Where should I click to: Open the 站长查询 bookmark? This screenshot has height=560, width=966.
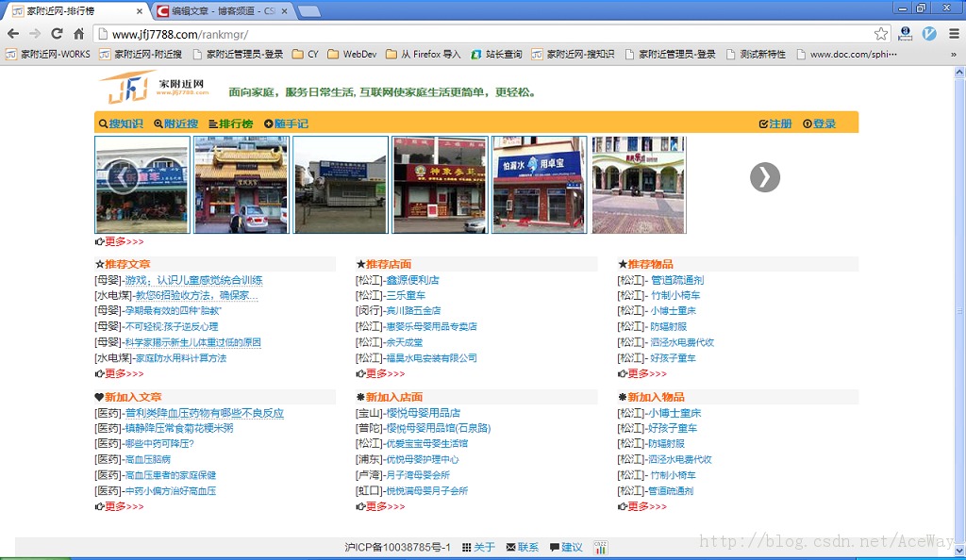click(496, 54)
